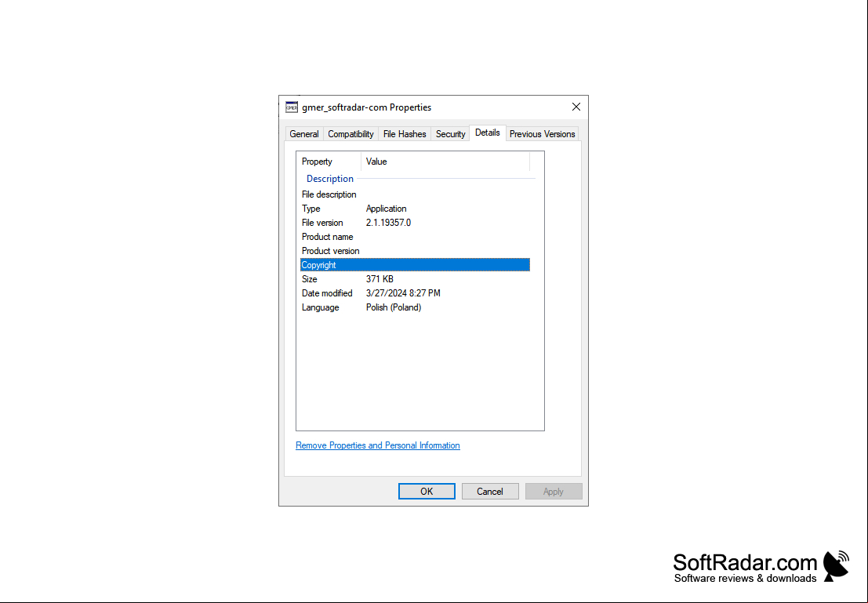
Task: Select the File description row
Action: click(x=415, y=195)
